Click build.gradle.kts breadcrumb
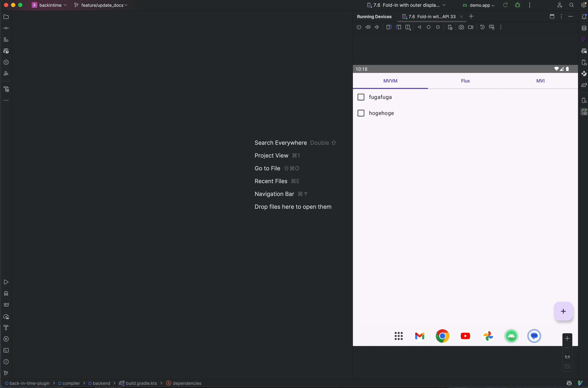The width and height of the screenshot is (588, 388). 138,383
